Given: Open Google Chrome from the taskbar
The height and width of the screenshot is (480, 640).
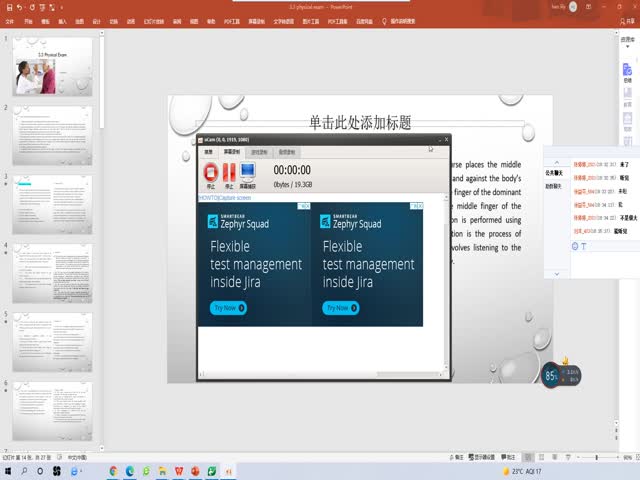Looking at the screenshot, I should click(x=113, y=471).
